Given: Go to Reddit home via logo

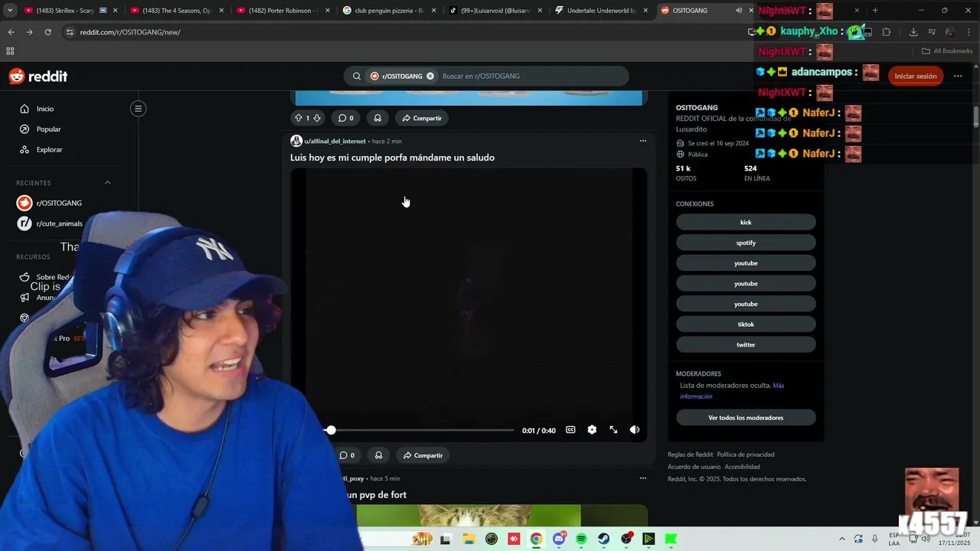Looking at the screenshot, I should point(38,76).
